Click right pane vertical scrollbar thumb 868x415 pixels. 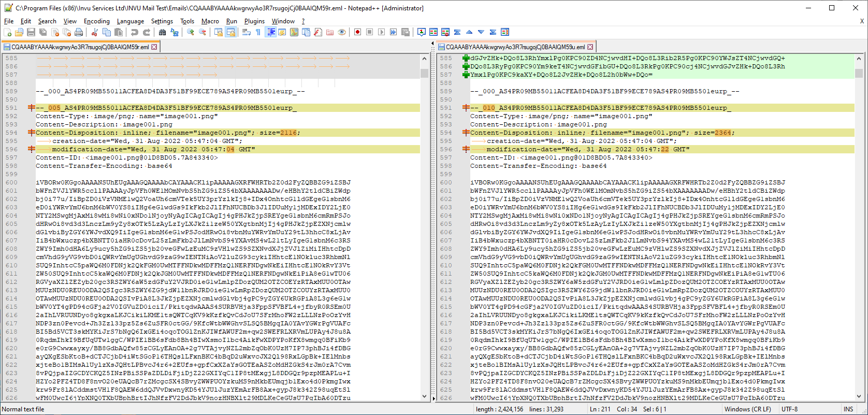click(x=859, y=73)
